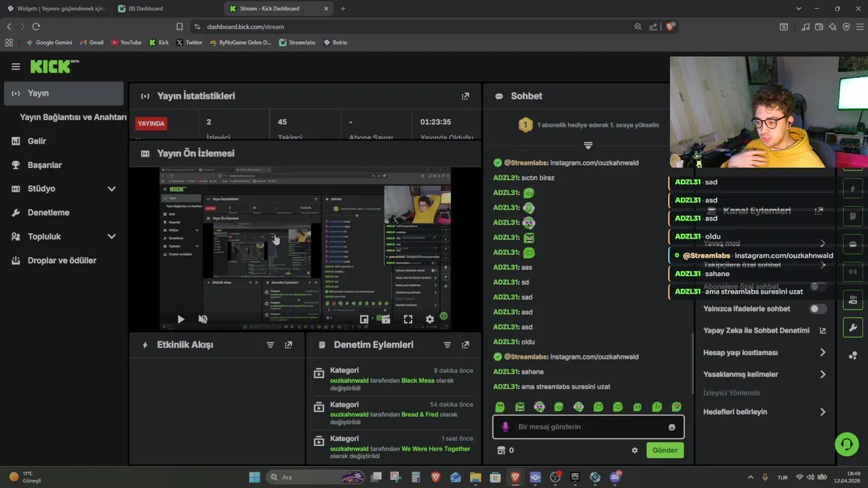
Task: Insert the last quick emote above message box
Action: coord(676,407)
